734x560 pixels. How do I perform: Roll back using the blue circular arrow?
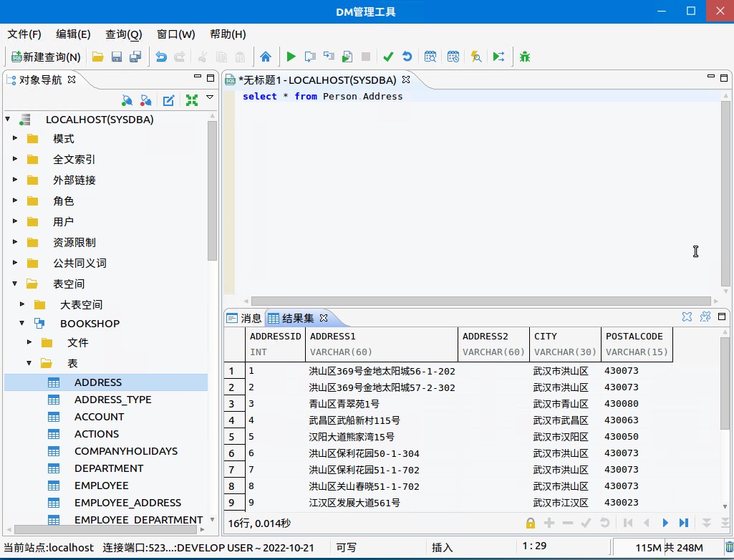[407, 57]
